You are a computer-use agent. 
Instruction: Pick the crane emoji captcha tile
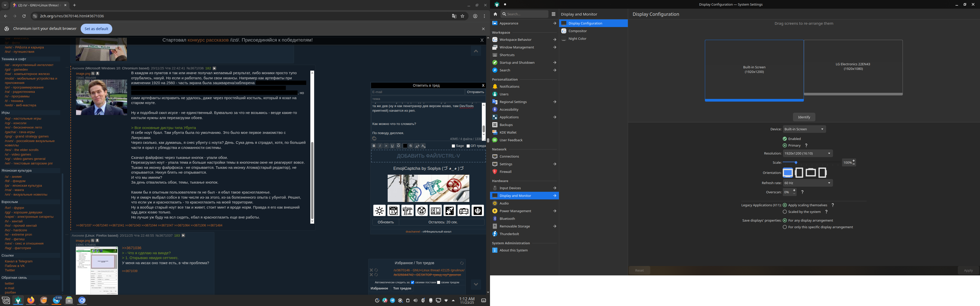pos(408,210)
